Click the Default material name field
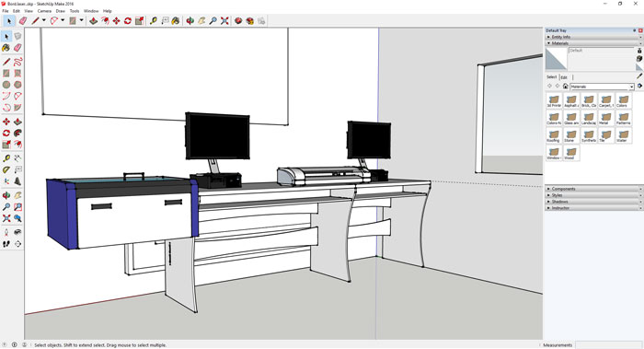 602,51
